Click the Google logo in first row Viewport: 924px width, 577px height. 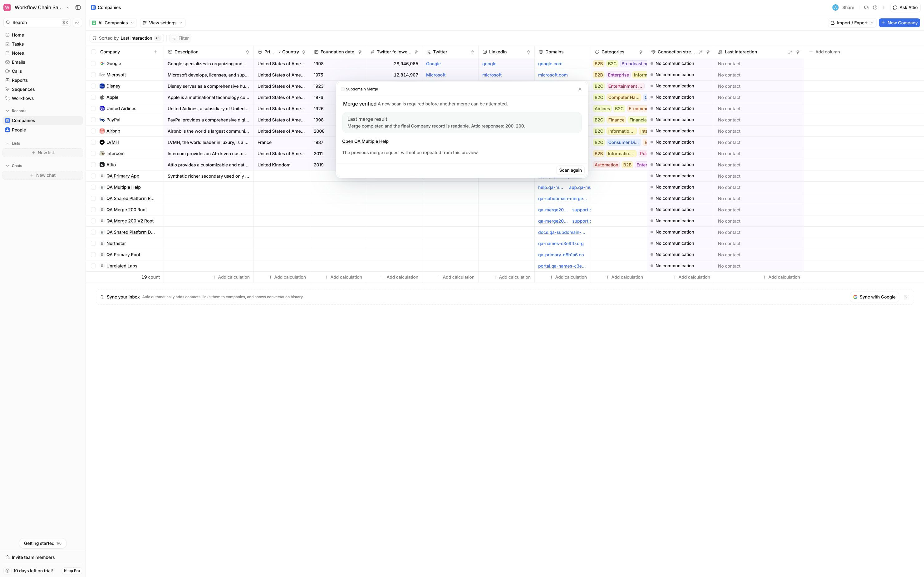tap(102, 64)
